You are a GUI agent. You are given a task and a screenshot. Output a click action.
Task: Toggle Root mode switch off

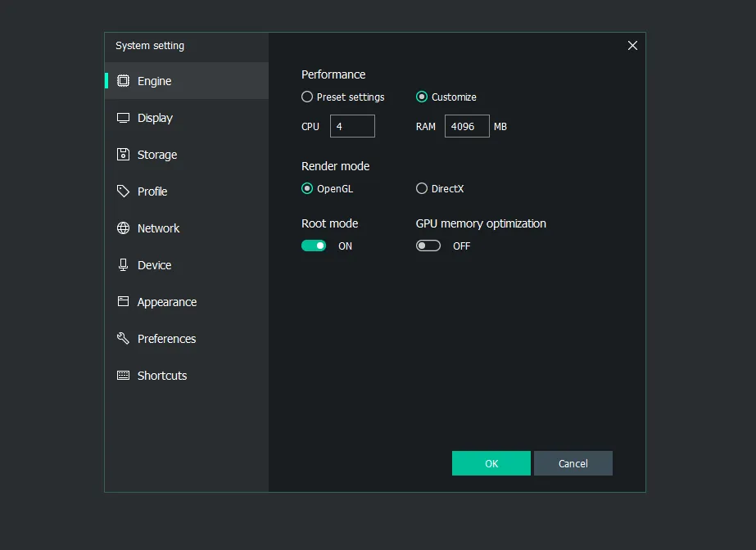coord(314,246)
